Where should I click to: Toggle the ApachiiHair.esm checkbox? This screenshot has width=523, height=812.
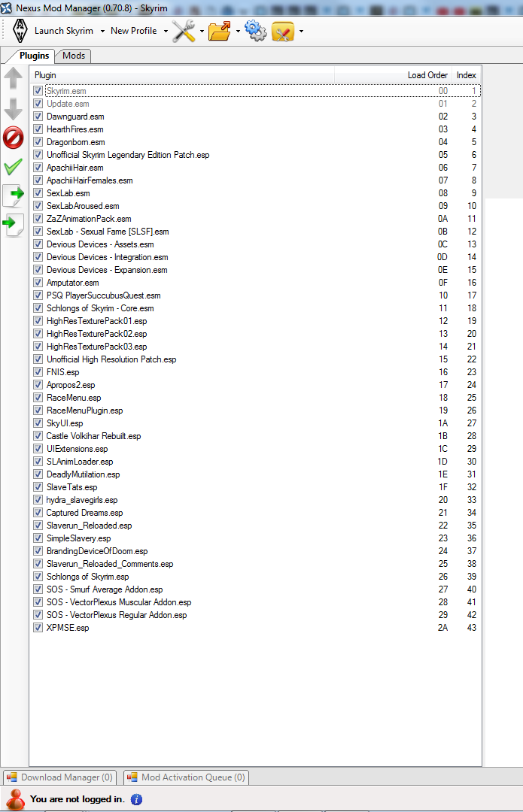click(38, 167)
